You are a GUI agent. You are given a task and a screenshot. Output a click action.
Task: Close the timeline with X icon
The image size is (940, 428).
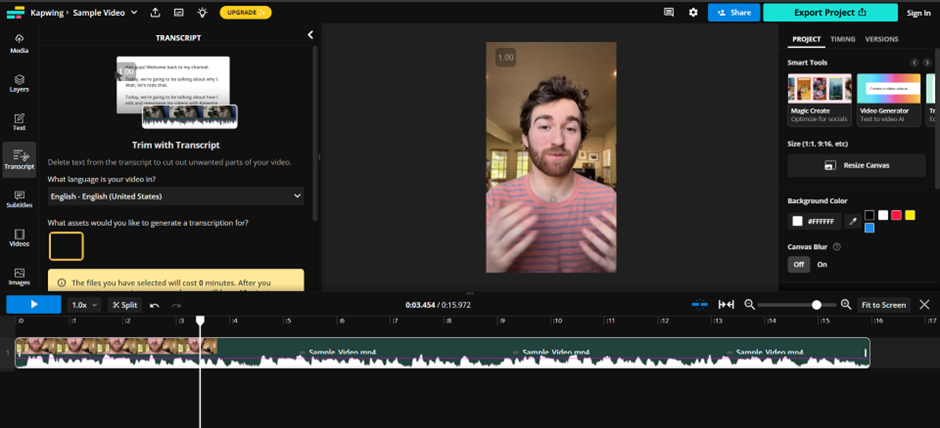(924, 305)
